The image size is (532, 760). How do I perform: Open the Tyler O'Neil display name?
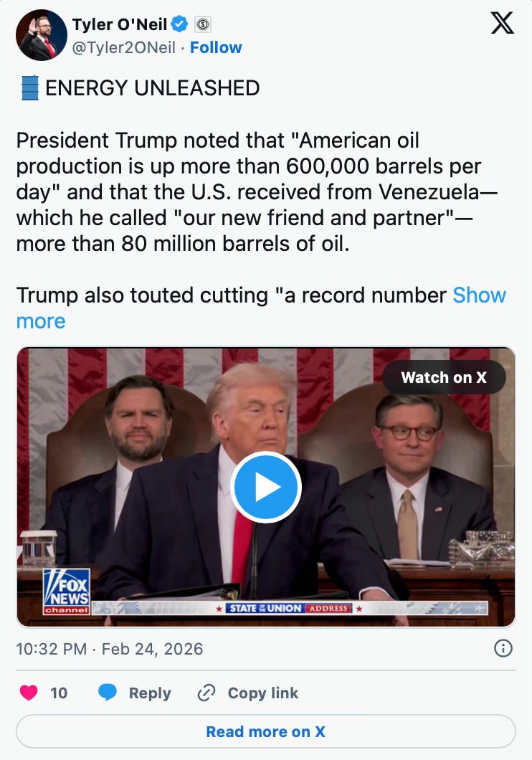tap(119, 24)
